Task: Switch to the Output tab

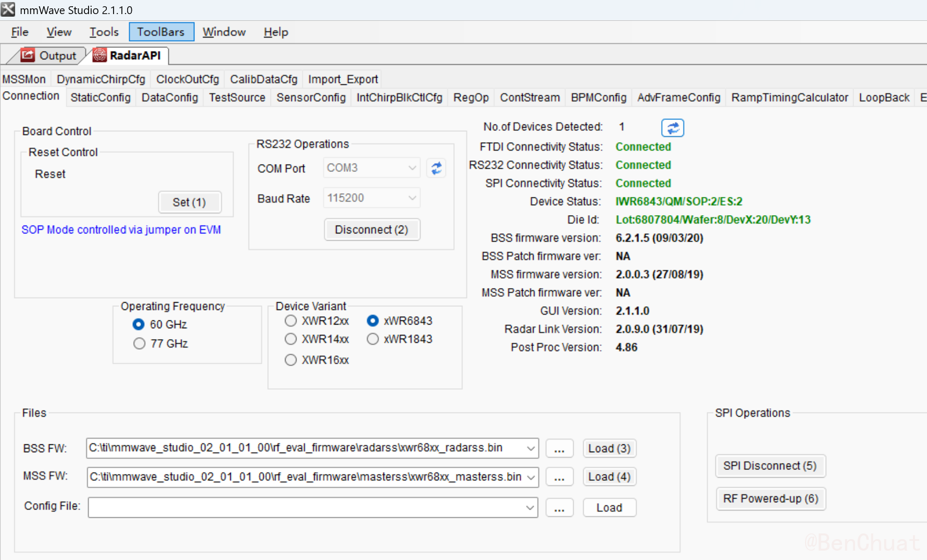Action: 50,55
